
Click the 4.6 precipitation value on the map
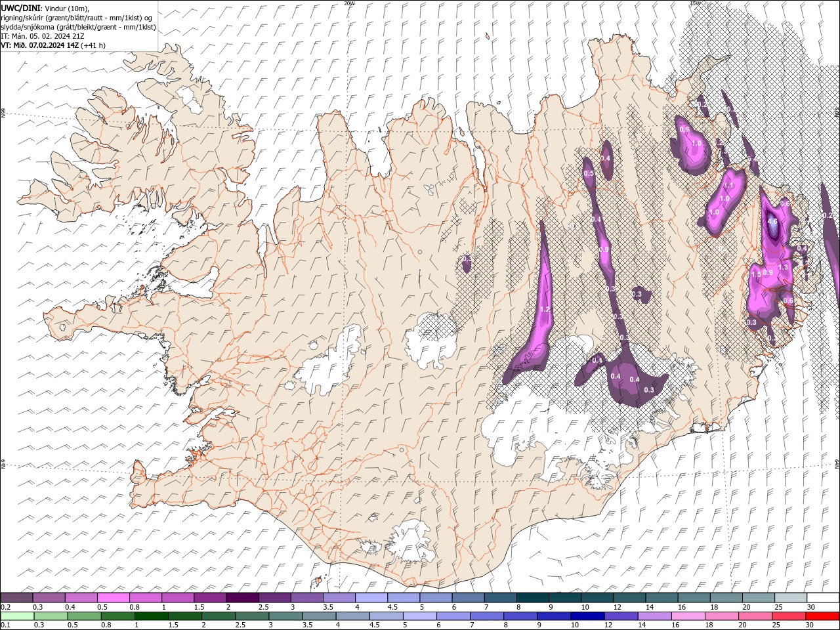coord(772,222)
